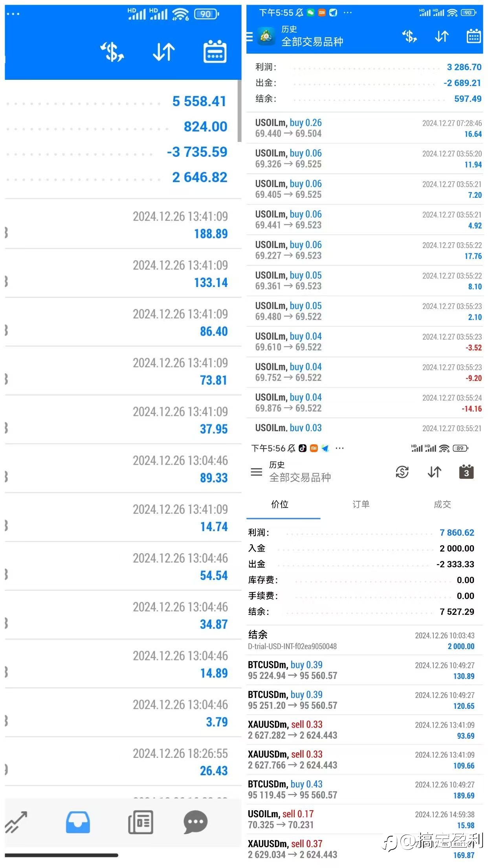Tap the MetaTrader app logo icon
488x868 pixels.
267,36
